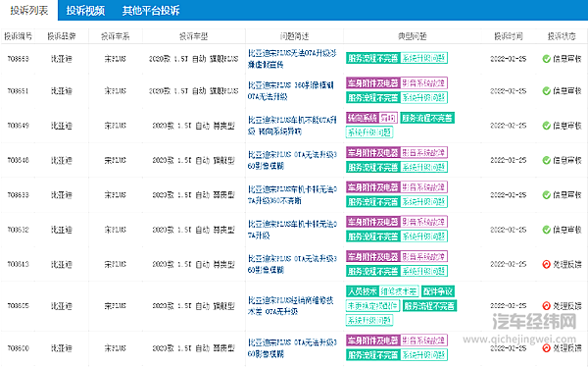The image size is (588, 367).
Task: Click the 投诉品牌 column header
Action: coord(62,36)
